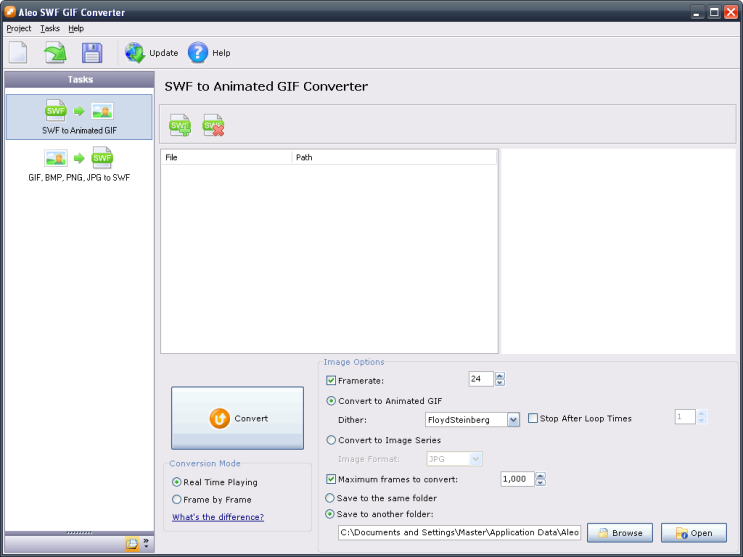The image size is (743, 557).
Task: Open project using green arrow icon
Action: 55,52
